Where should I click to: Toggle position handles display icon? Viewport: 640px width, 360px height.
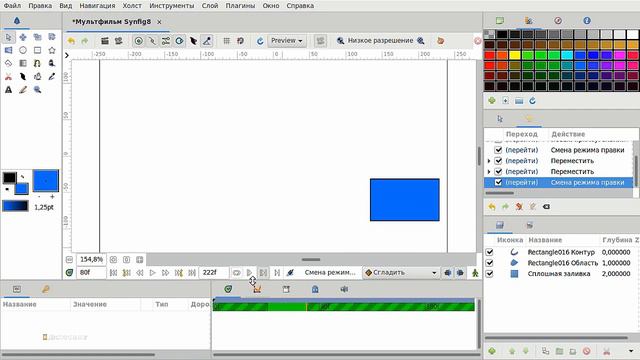tap(139, 41)
